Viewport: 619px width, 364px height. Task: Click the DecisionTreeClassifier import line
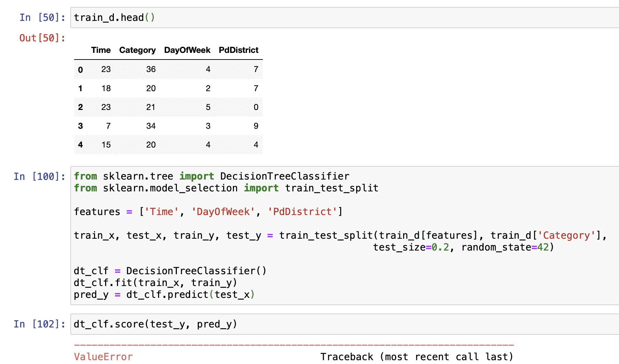[x=211, y=176]
